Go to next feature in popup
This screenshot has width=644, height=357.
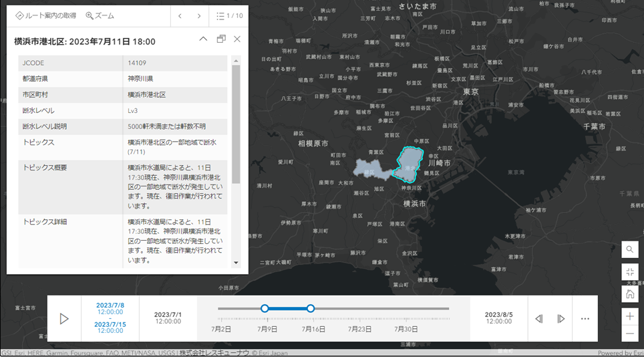tap(198, 15)
